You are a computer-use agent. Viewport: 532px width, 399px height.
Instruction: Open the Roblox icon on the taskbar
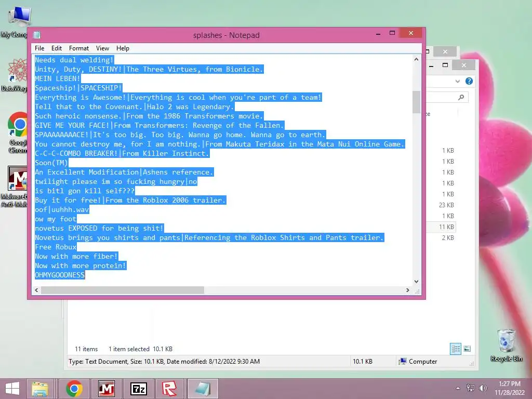169,389
